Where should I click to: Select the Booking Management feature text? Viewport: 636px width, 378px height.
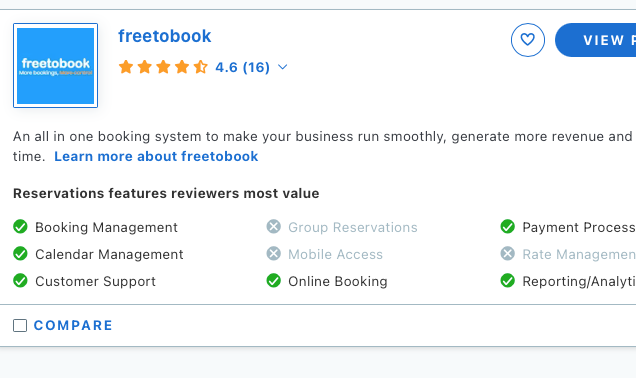pyautogui.click(x=106, y=228)
